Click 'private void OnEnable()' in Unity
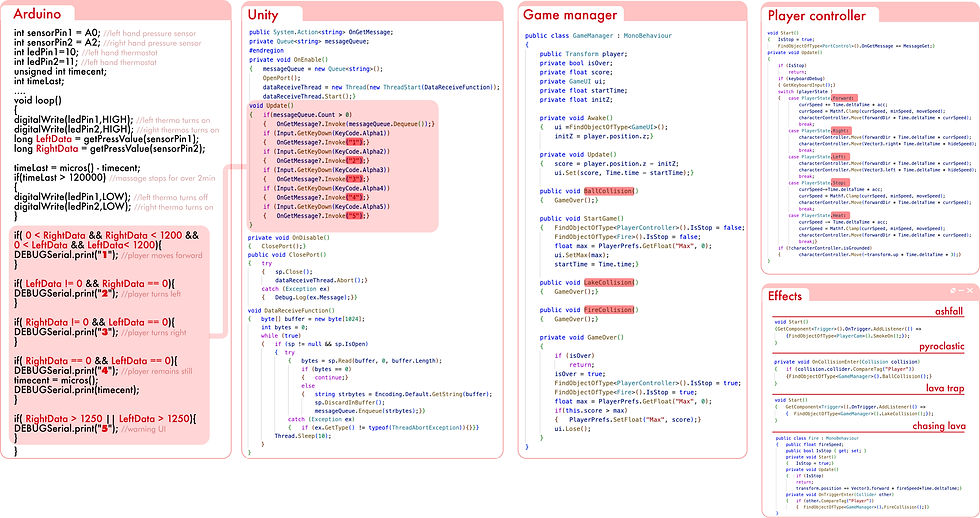This screenshot has height=518, width=980. (289, 59)
